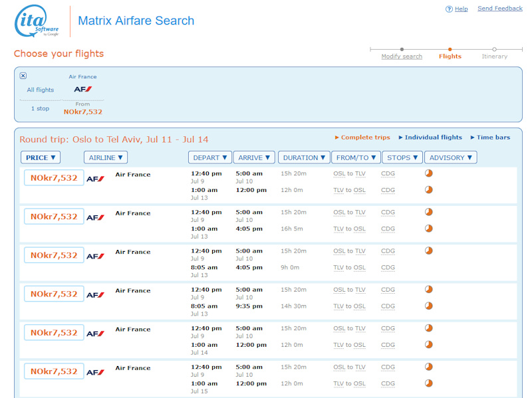The height and width of the screenshot is (398, 532).
Task: Click the Air France logo in the third result
Action: coord(95,256)
